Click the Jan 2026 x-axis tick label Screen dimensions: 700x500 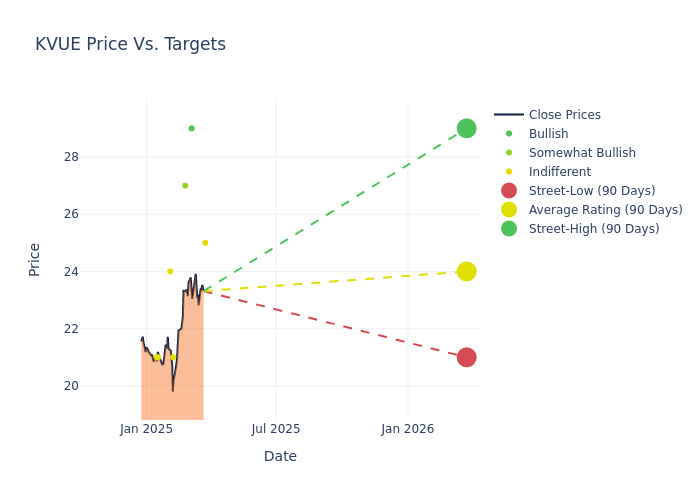[x=407, y=429]
